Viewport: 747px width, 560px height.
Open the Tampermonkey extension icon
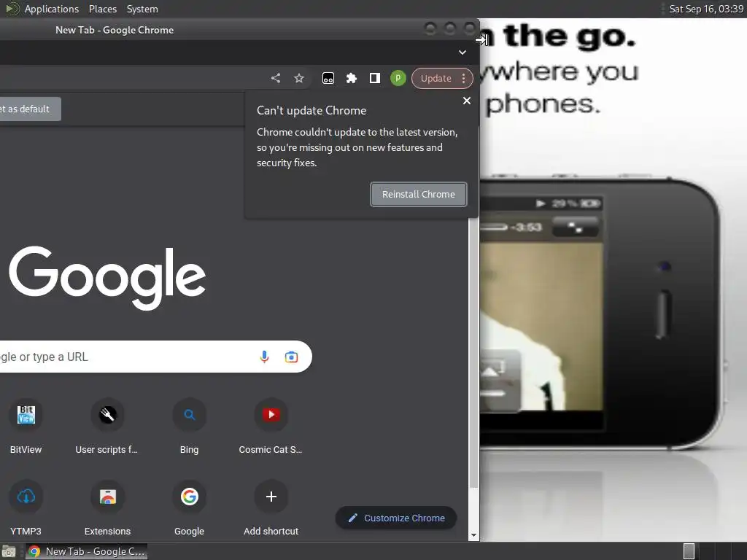tap(328, 78)
